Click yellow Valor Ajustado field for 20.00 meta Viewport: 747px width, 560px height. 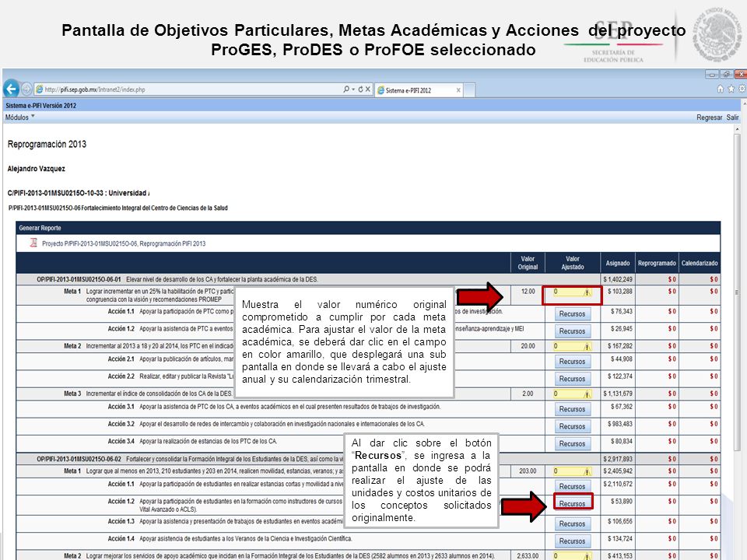coord(572,346)
